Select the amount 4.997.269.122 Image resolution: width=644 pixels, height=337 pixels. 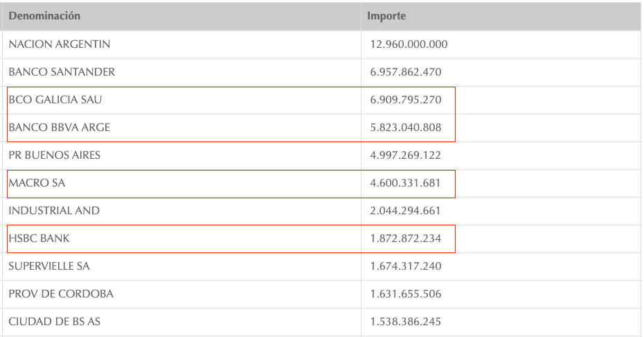tap(405, 155)
